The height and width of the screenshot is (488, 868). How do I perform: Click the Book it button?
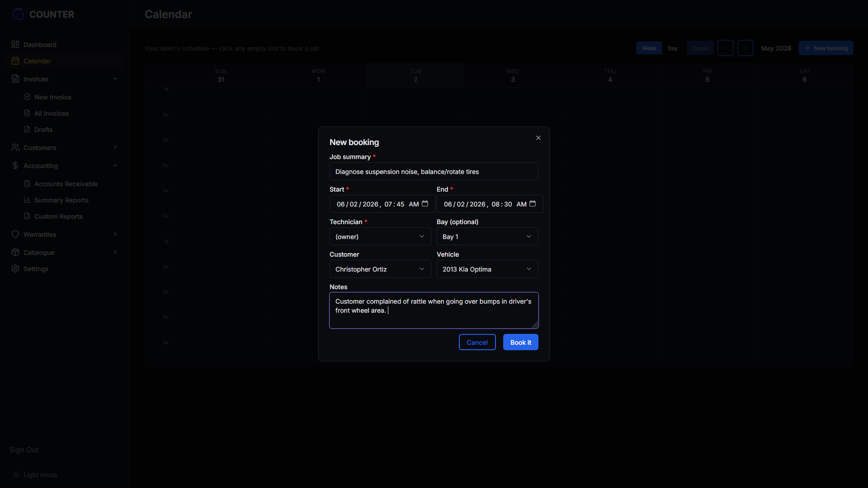point(520,342)
